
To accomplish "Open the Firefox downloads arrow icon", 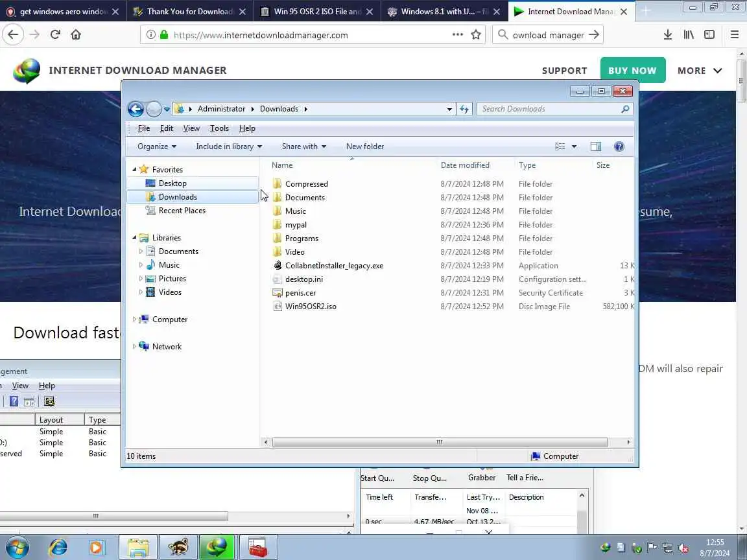I will [667, 34].
